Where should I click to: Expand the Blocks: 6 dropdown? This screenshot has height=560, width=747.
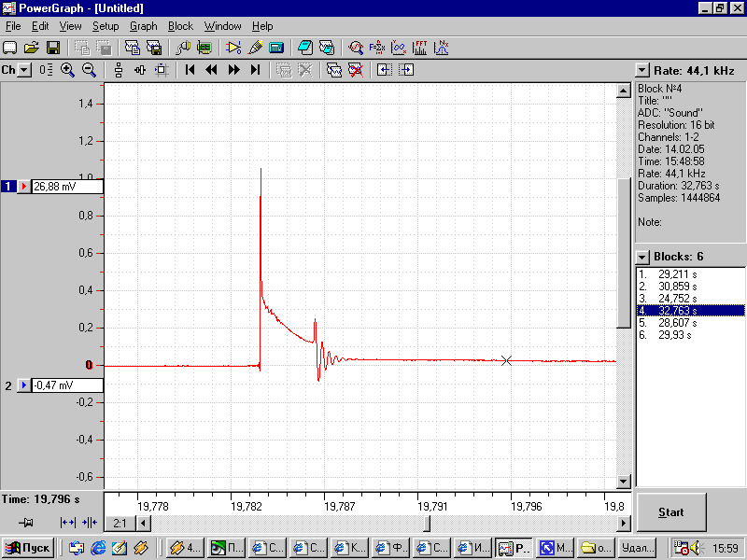642,258
